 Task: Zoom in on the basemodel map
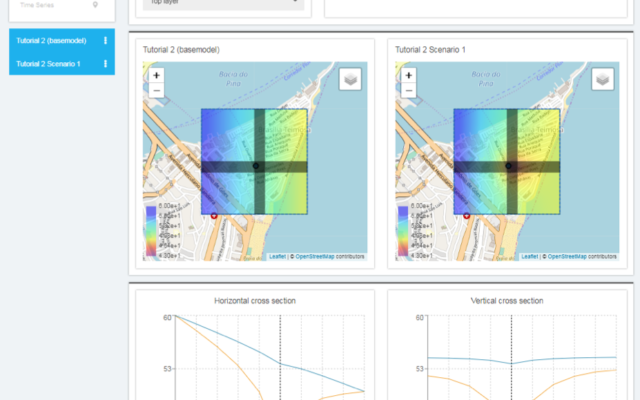[156, 76]
